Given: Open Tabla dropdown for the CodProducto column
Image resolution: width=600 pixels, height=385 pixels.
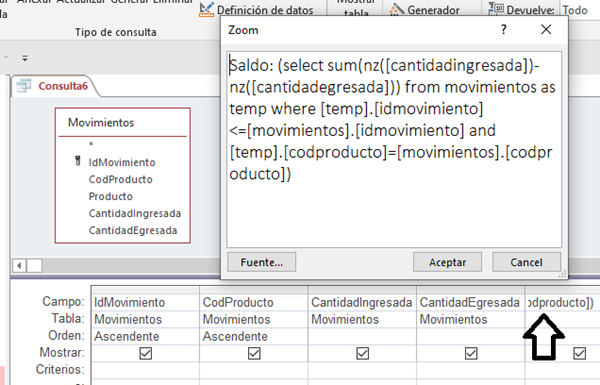Looking at the screenshot, I should tap(254, 319).
